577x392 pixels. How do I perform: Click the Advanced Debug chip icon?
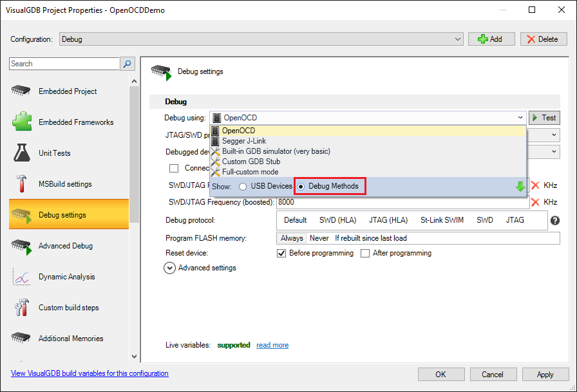[x=21, y=247]
